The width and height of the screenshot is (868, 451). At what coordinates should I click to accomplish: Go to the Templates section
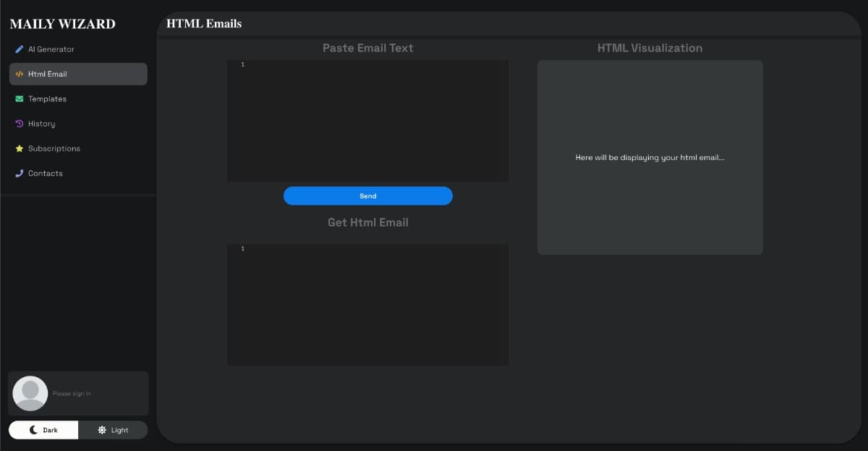pyautogui.click(x=78, y=99)
